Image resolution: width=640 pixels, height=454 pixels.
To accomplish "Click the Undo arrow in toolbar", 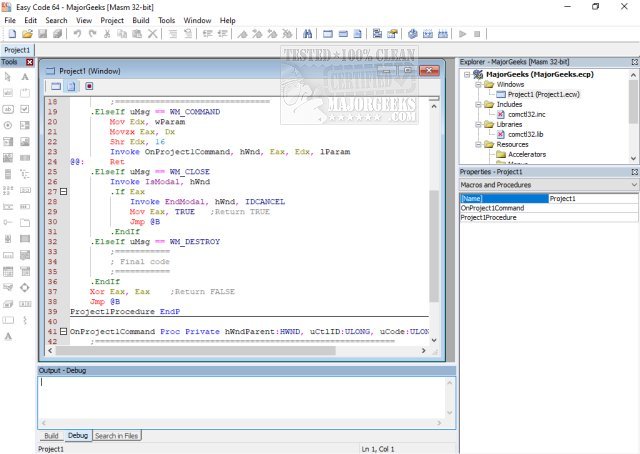I will click(x=77, y=34).
